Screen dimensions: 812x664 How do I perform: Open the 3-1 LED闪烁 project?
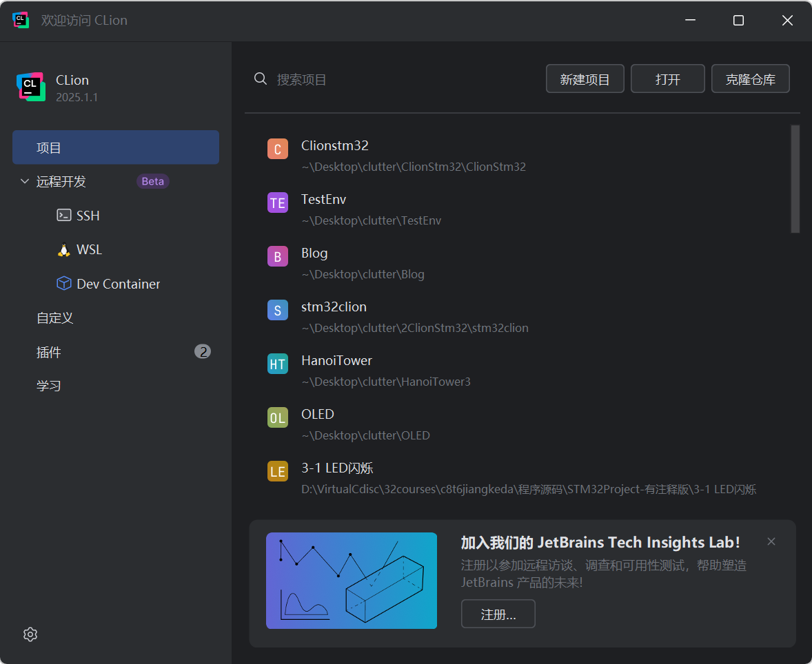point(337,468)
